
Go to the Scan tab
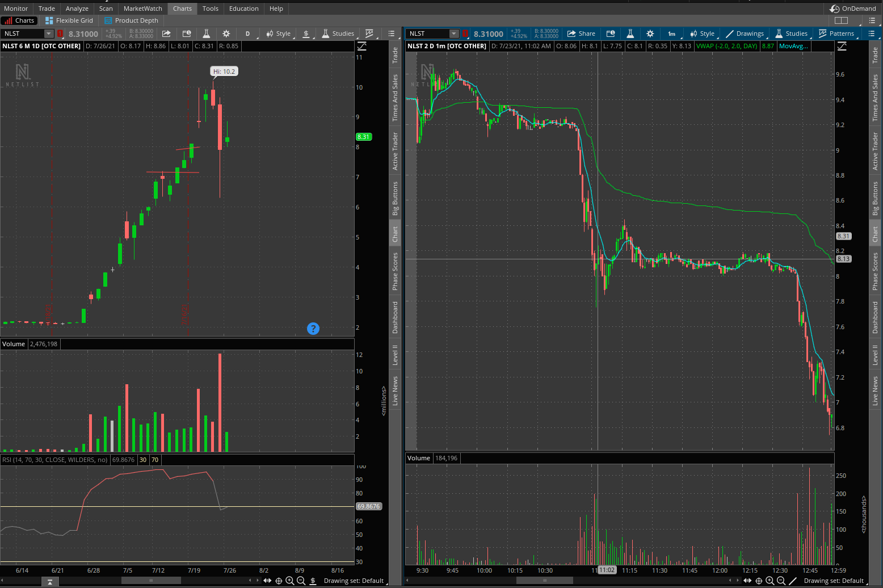click(106, 9)
